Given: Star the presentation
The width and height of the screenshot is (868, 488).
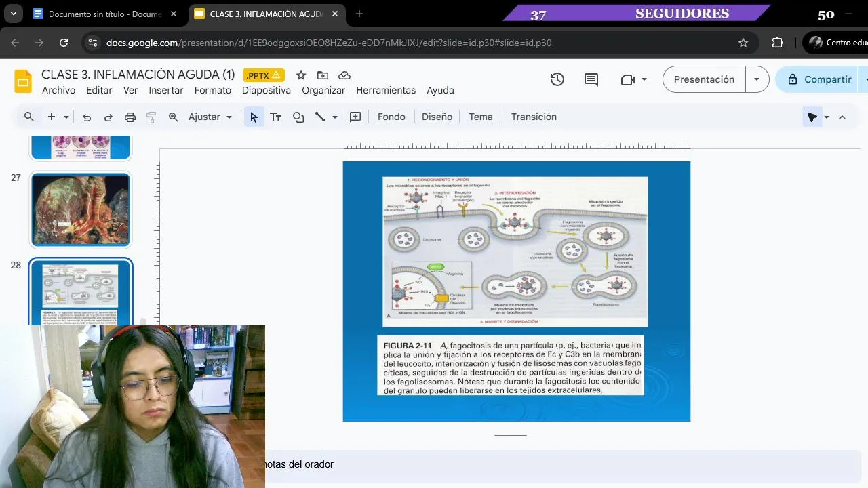Looking at the screenshot, I should point(301,75).
